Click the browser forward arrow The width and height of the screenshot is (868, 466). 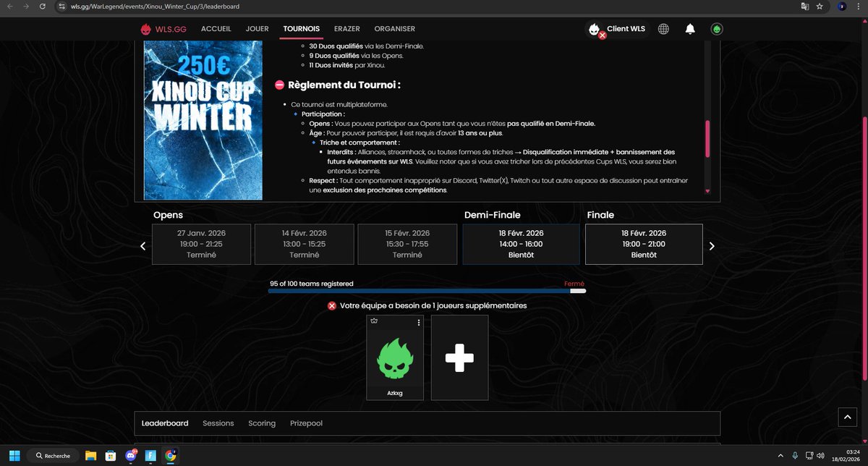pyautogui.click(x=27, y=7)
